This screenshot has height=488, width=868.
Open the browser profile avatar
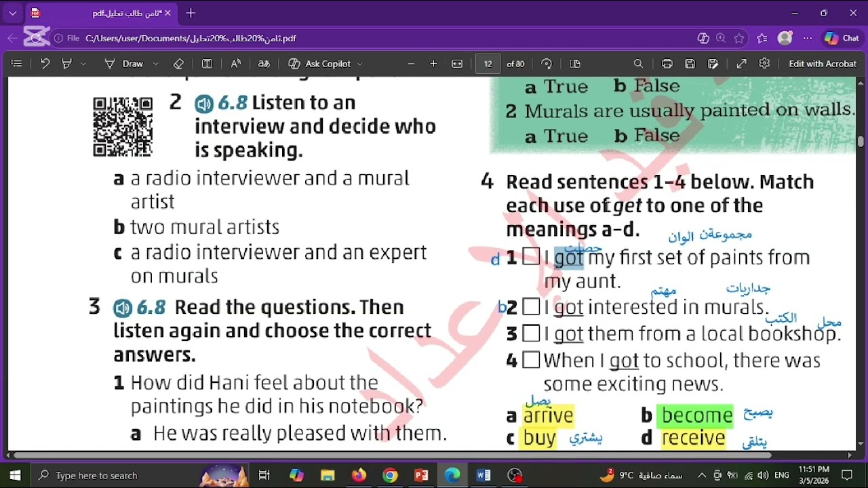785,39
